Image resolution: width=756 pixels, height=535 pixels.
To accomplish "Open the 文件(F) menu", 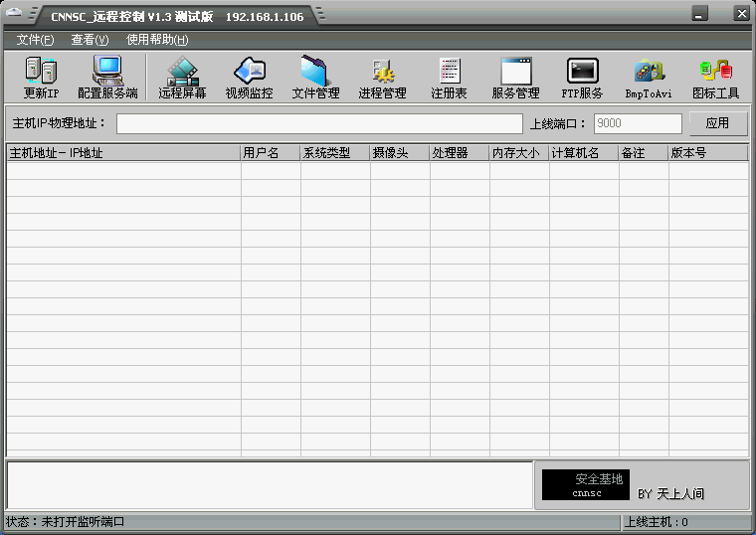I will tap(35, 40).
